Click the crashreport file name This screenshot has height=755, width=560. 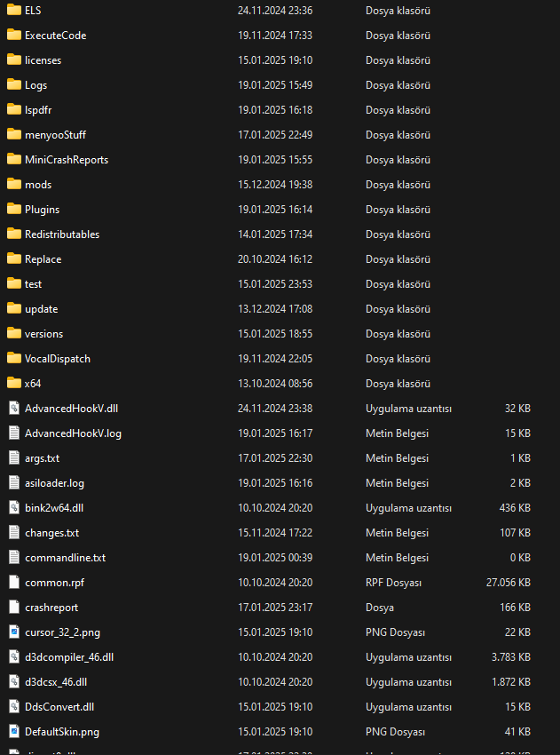point(51,608)
